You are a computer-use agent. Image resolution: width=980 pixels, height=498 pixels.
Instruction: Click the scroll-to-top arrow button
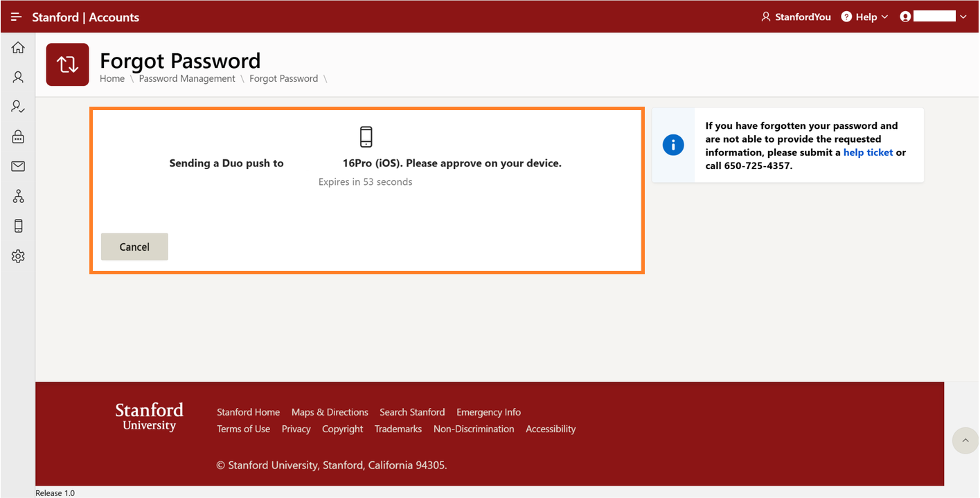pos(965,441)
